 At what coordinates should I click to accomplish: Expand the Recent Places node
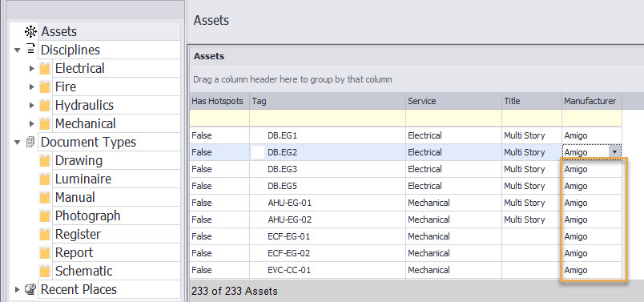tap(18, 290)
